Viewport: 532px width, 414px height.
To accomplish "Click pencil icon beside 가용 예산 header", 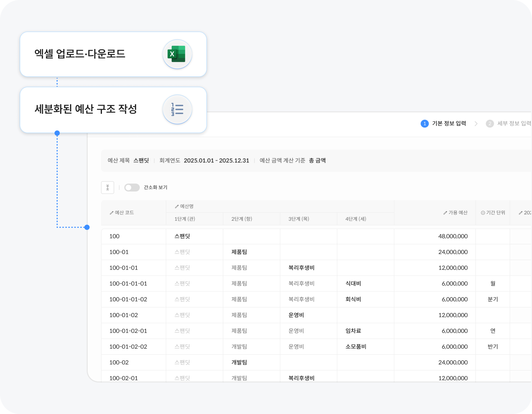I will 445,213.
